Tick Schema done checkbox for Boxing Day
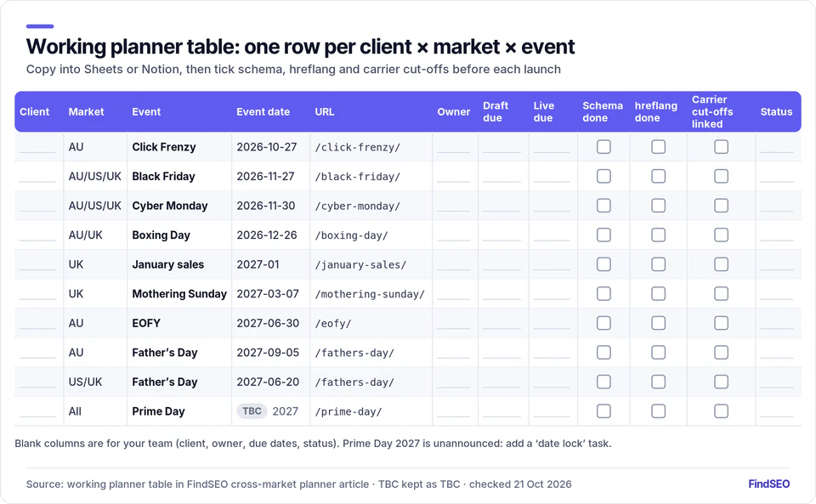This screenshot has height=504, width=816. click(x=603, y=235)
